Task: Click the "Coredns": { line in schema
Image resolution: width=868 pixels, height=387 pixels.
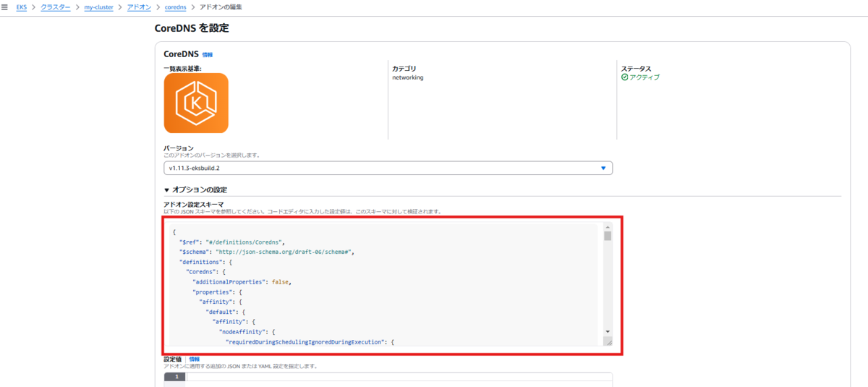Action: tap(206, 272)
